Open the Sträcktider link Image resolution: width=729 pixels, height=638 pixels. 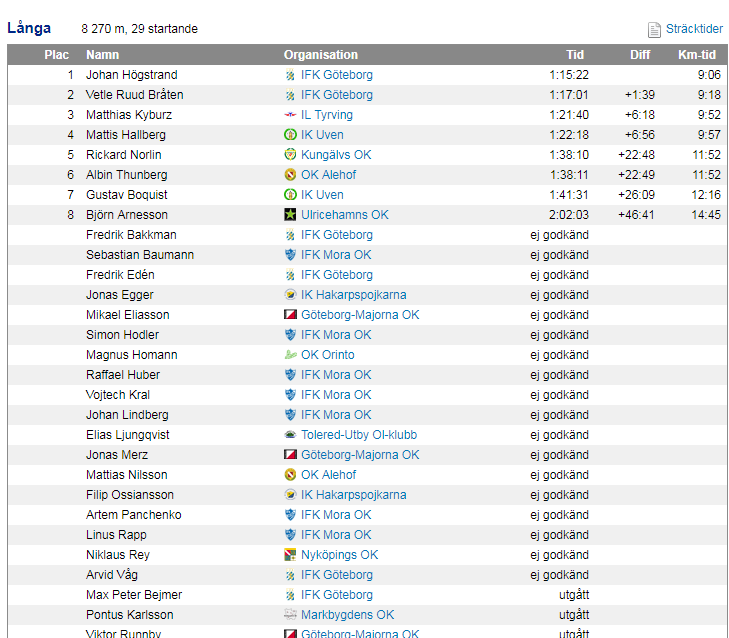point(694,29)
